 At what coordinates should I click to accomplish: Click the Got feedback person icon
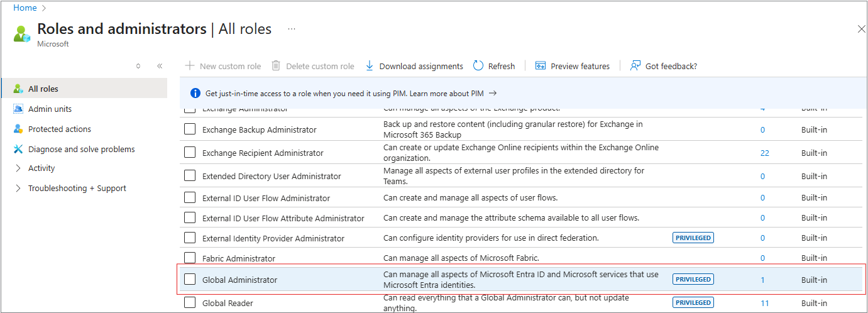point(635,66)
